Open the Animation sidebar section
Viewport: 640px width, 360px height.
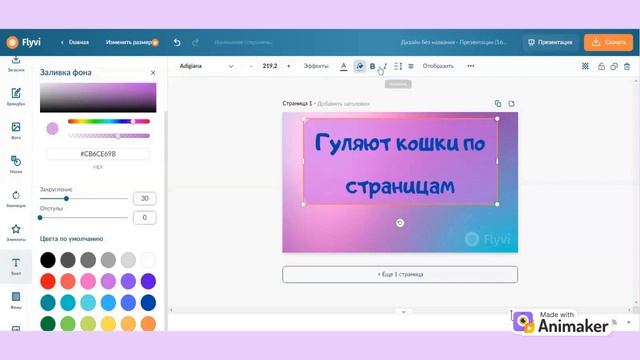coord(16,198)
